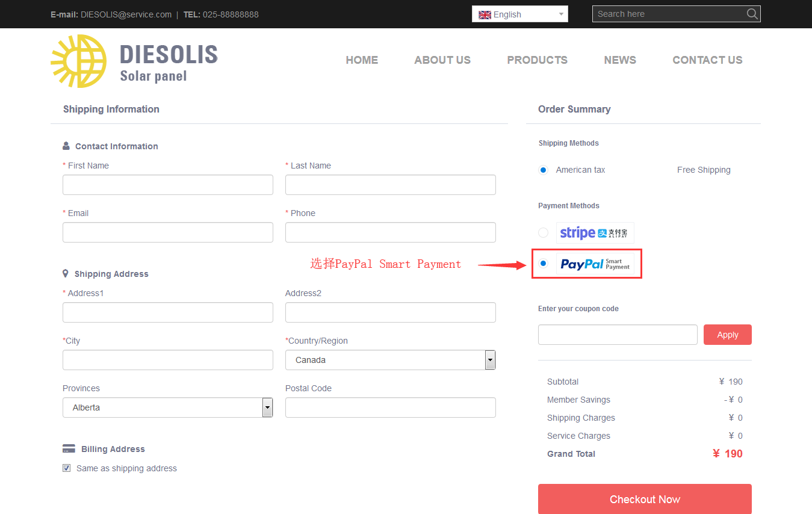Select the Stripe payment radio button
This screenshot has height=514, width=812.
click(x=544, y=233)
